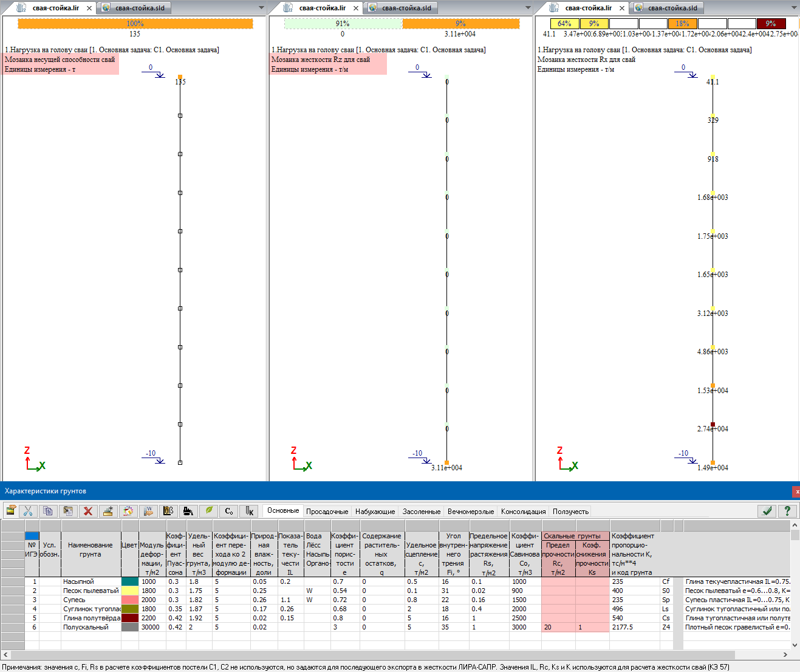
Task: Open help with the question mark button
Action: (787, 511)
